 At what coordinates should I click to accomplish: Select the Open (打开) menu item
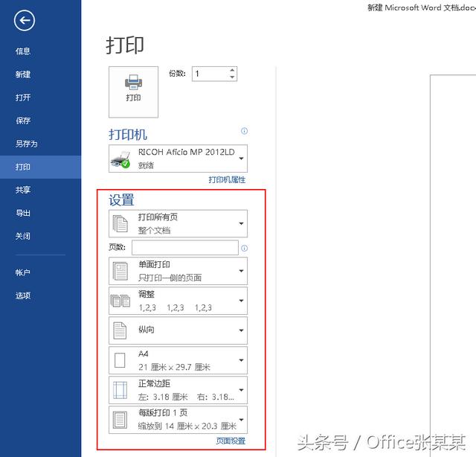coord(23,98)
